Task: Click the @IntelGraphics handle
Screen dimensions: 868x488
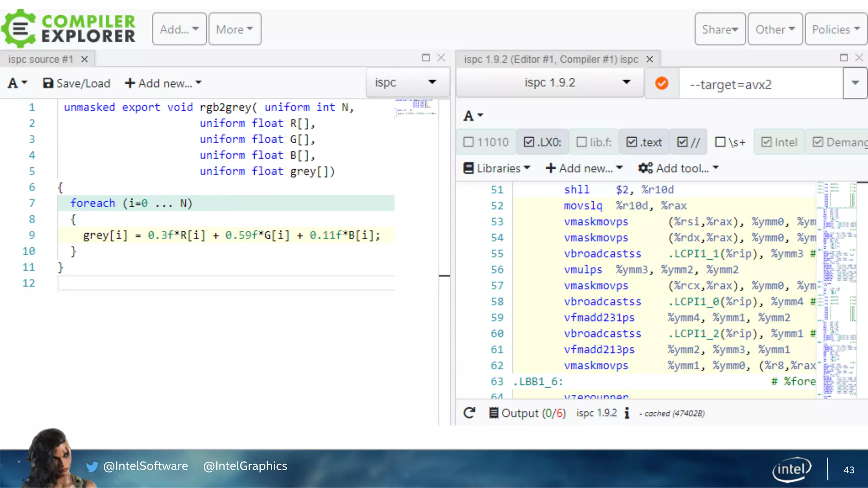Action: coord(245,466)
